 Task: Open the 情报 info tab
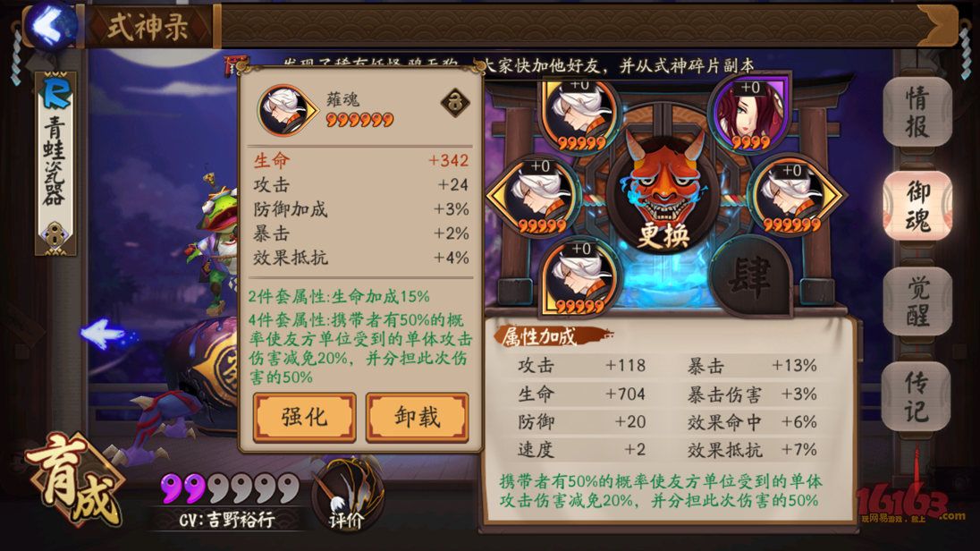coord(917,113)
